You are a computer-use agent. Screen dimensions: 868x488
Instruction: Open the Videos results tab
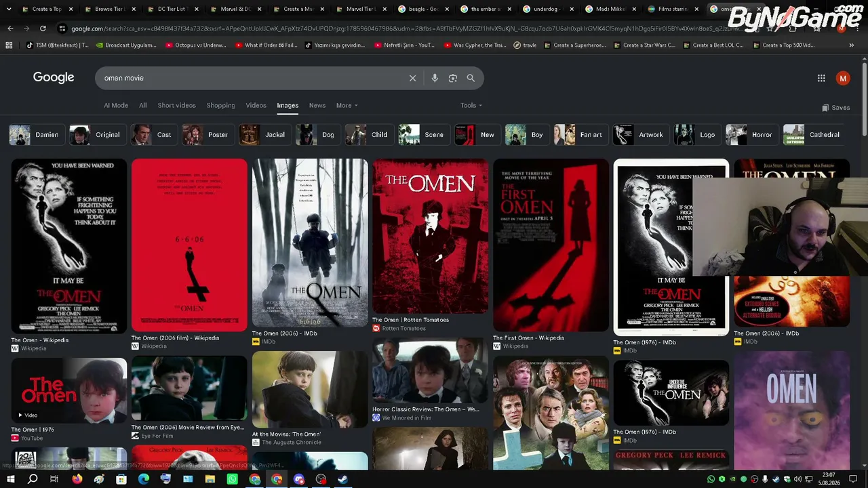pyautogui.click(x=256, y=105)
